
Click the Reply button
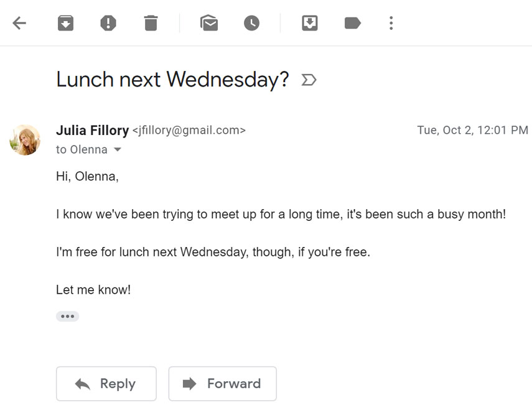pyautogui.click(x=106, y=384)
